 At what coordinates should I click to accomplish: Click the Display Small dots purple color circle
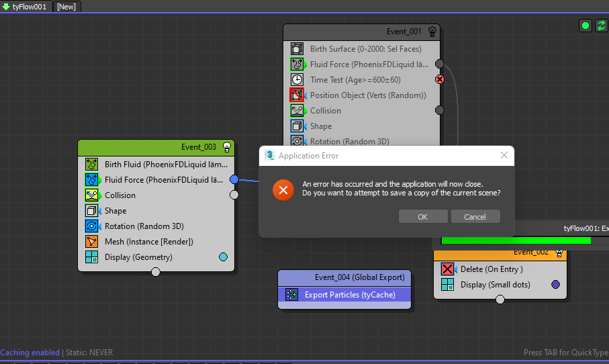556,284
